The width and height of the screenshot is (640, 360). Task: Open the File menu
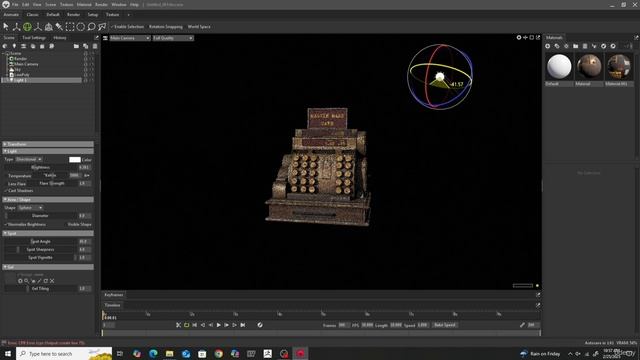coord(15,4)
